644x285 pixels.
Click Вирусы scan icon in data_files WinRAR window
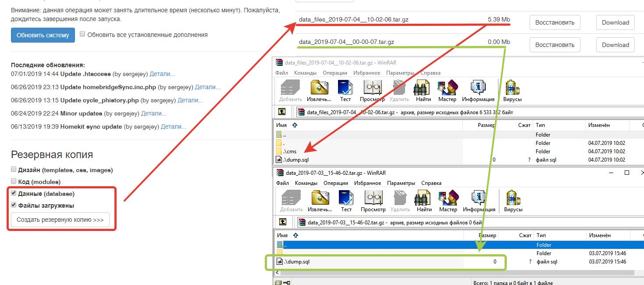click(x=512, y=91)
